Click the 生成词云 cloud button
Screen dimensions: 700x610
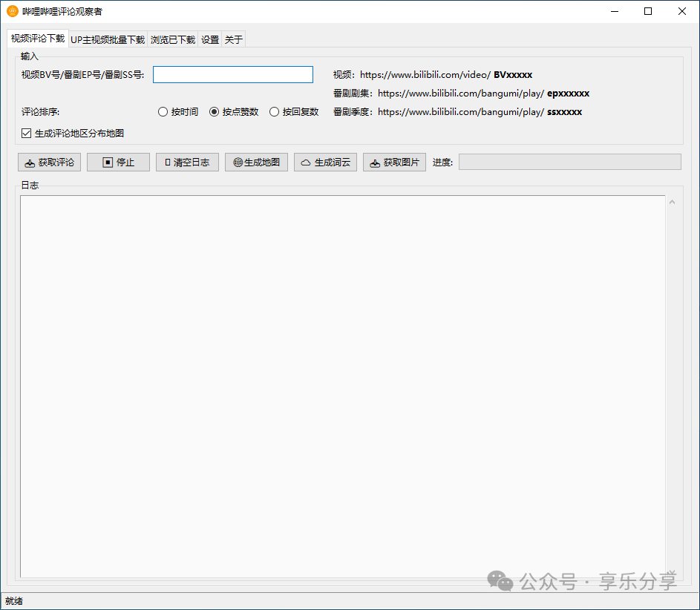click(325, 163)
